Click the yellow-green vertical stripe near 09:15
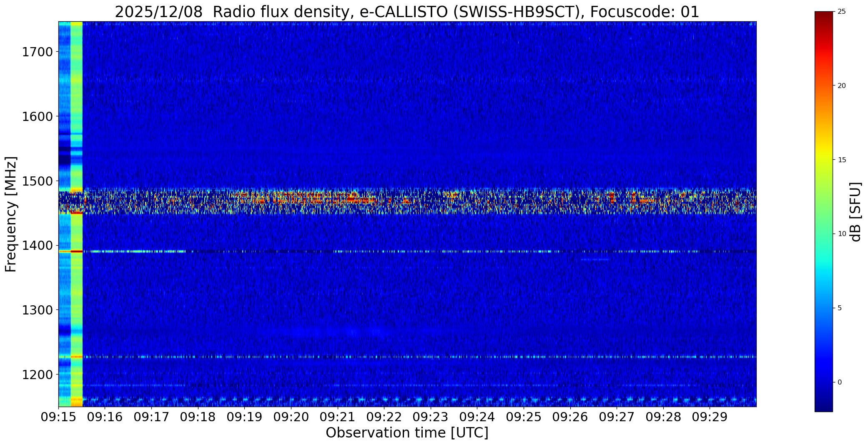This screenshot has height=445, width=868. tap(77, 214)
